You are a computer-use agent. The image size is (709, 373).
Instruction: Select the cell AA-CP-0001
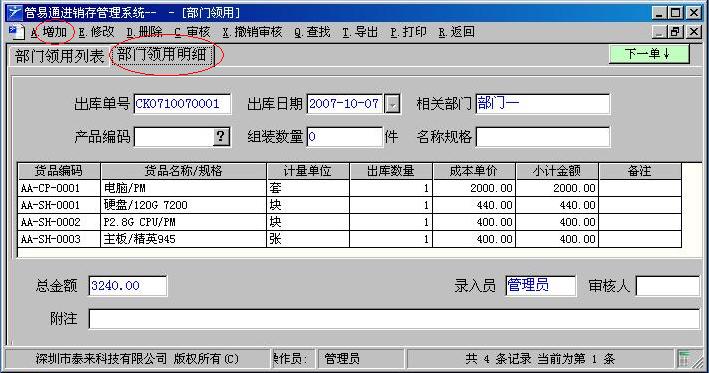pos(59,188)
